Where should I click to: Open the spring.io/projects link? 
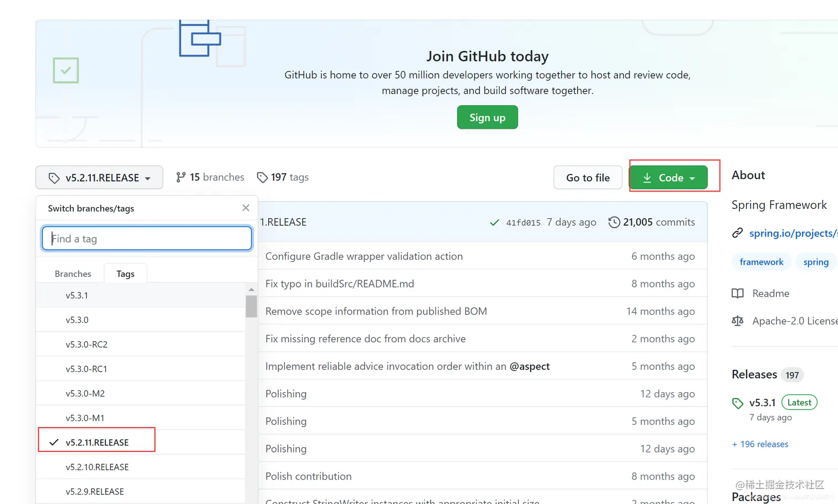[x=793, y=233]
